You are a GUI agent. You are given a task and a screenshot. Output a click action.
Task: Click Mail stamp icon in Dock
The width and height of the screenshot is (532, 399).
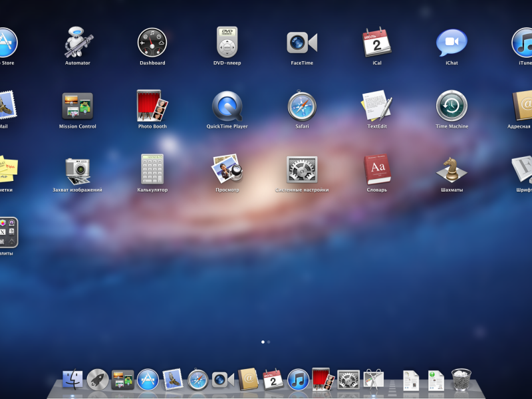173,379
